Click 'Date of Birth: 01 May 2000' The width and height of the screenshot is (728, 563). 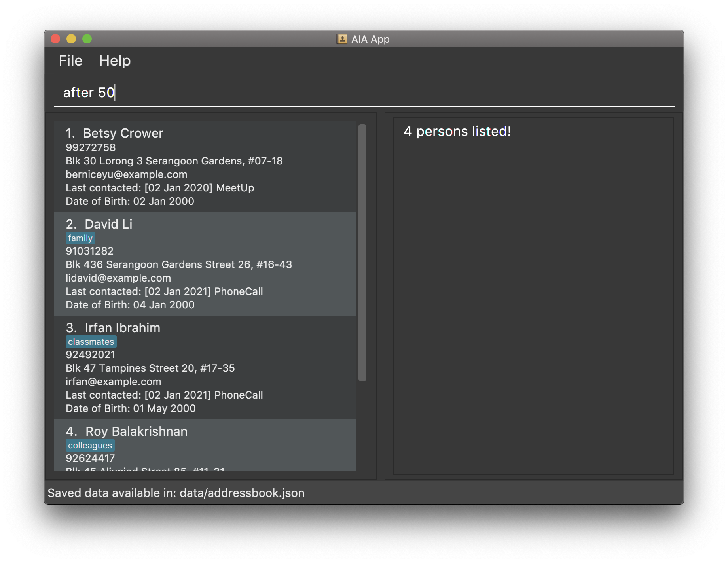[x=131, y=408]
